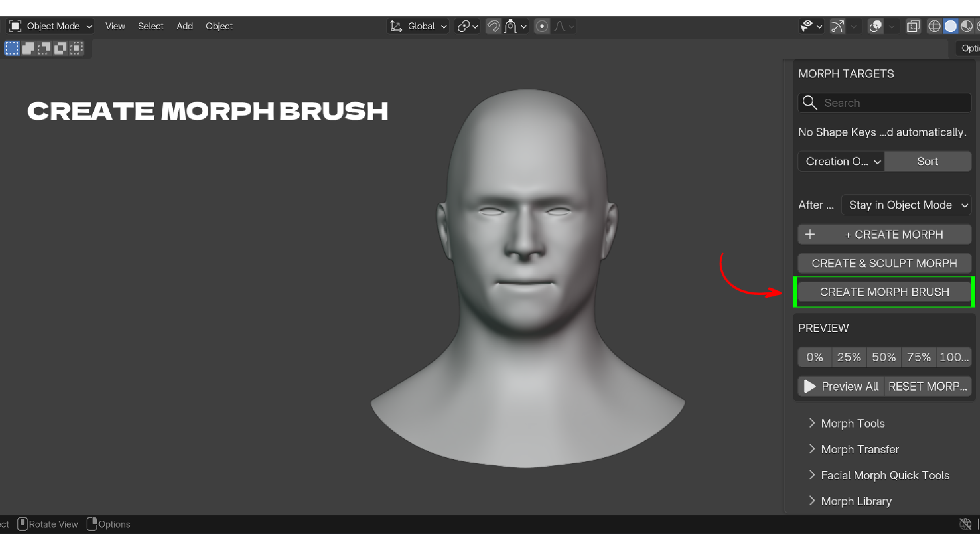Toggle snapping magnet in the header
This screenshot has height=551, width=980.
coord(493,27)
